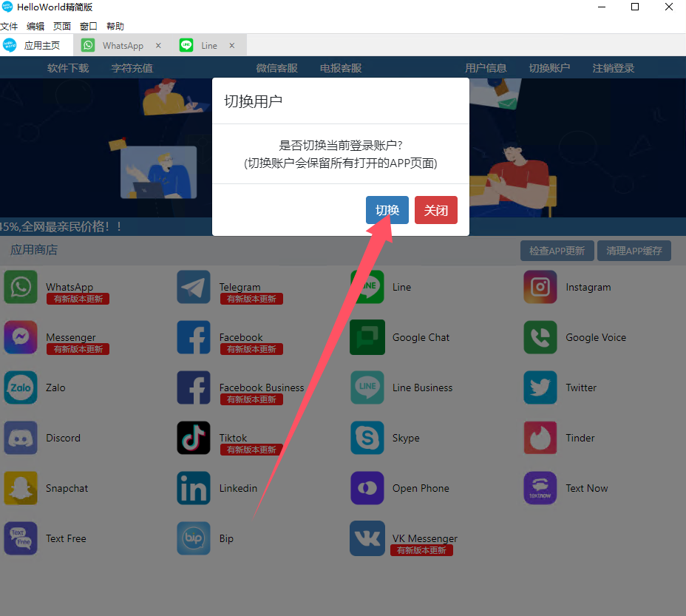Select the Snapchat app name label
This screenshot has height=616, width=686.
coord(67,489)
